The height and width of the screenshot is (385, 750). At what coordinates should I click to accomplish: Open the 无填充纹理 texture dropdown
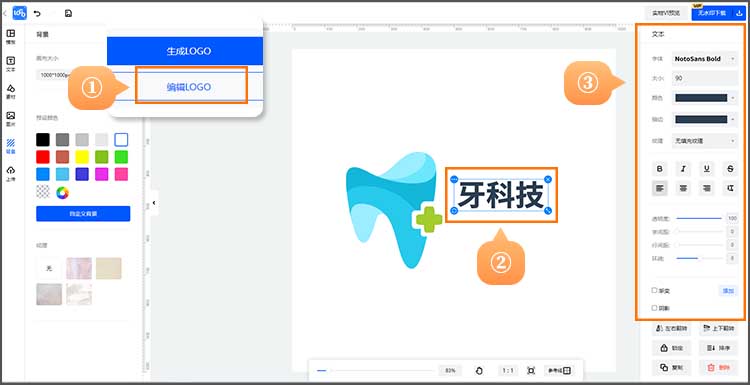coord(705,141)
